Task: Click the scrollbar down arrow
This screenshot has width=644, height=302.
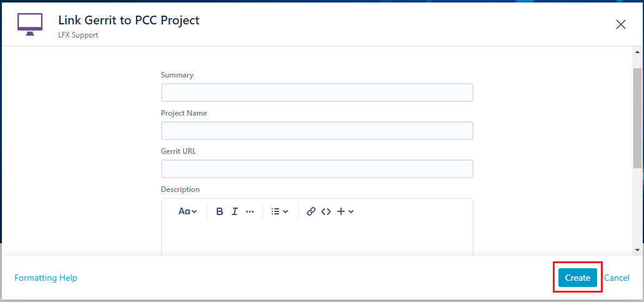Action: pos(637,249)
